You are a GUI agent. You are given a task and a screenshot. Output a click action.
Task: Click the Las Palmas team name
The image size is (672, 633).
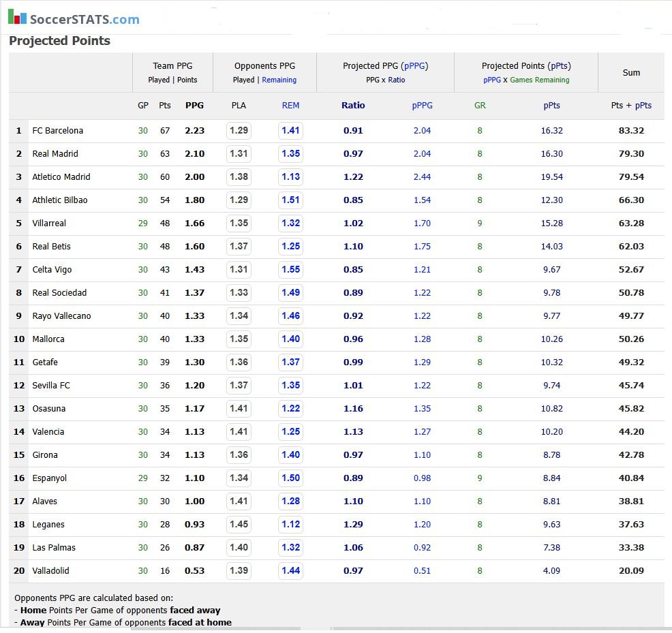54,547
